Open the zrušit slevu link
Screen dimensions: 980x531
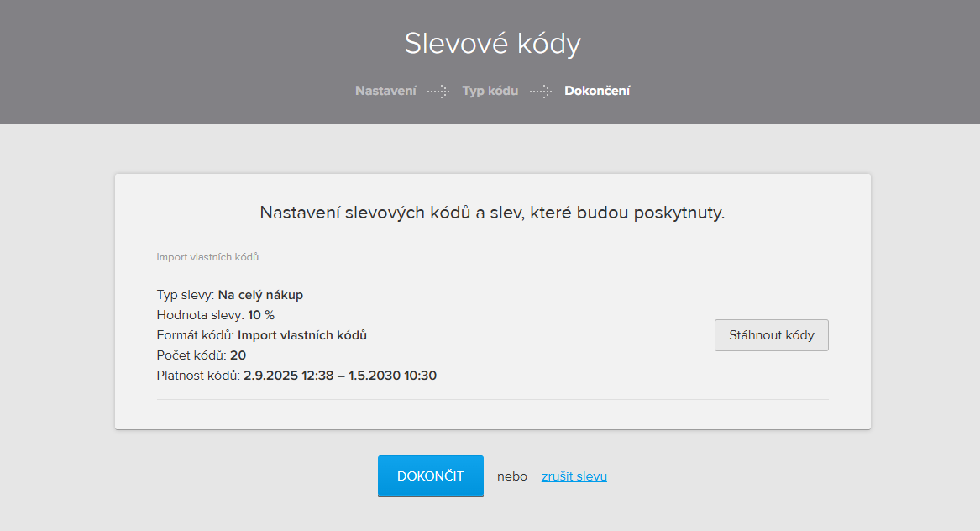coord(574,476)
